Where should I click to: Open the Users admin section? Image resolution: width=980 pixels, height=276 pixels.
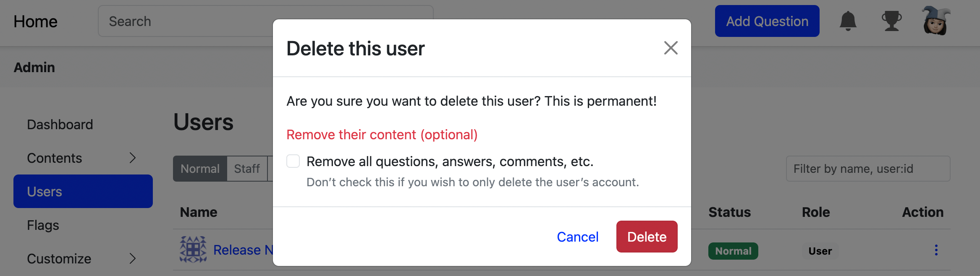(44, 191)
